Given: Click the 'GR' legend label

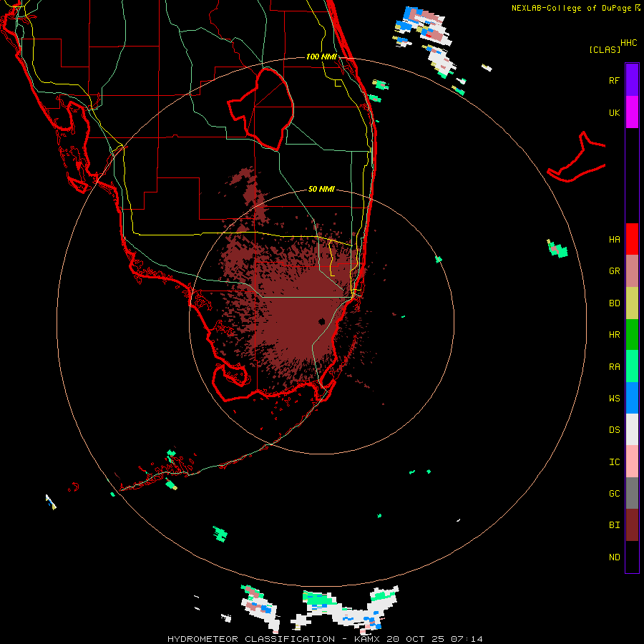Looking at the screenshot, I should pyautogui.click(x=614, y=271).
